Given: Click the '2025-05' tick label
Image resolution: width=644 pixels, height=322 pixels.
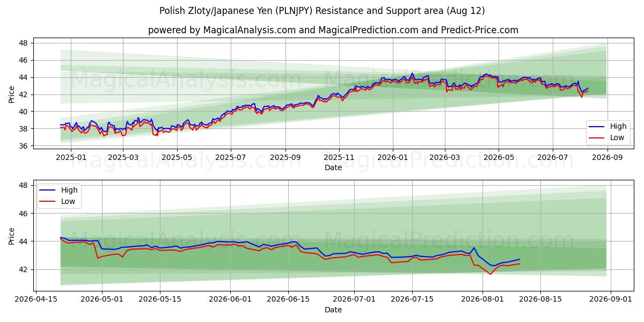Looking at the screenshot, I should 177,158.
